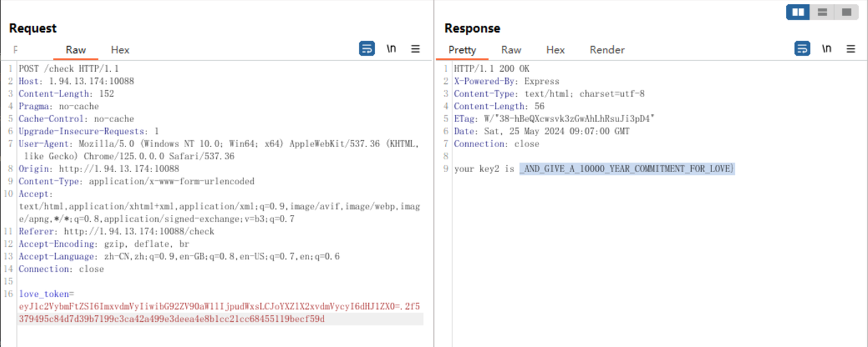This screenshot has width=868, height=347.
Task: Open the Response panel hamburger options menu
Action: [x=851, y=49]
